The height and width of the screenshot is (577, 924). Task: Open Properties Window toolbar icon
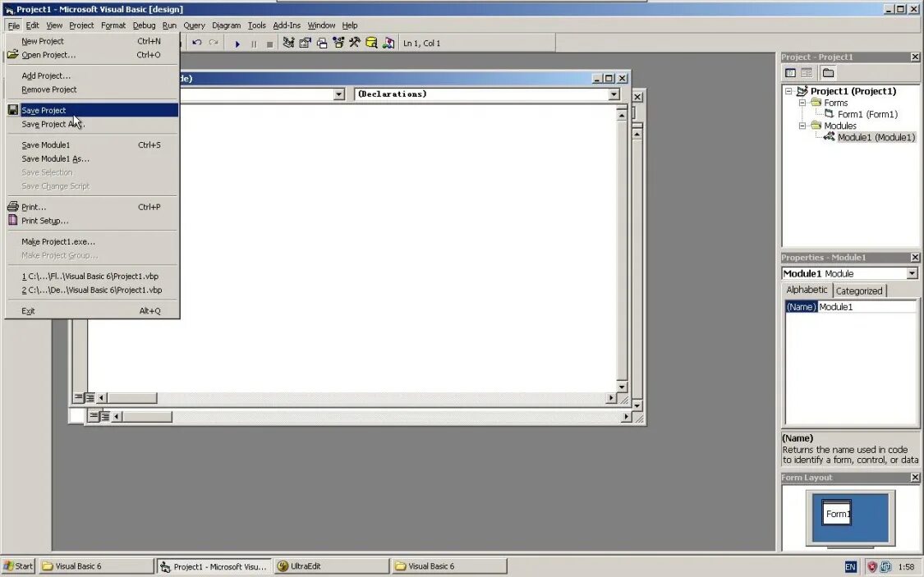[x=305, y=43]
